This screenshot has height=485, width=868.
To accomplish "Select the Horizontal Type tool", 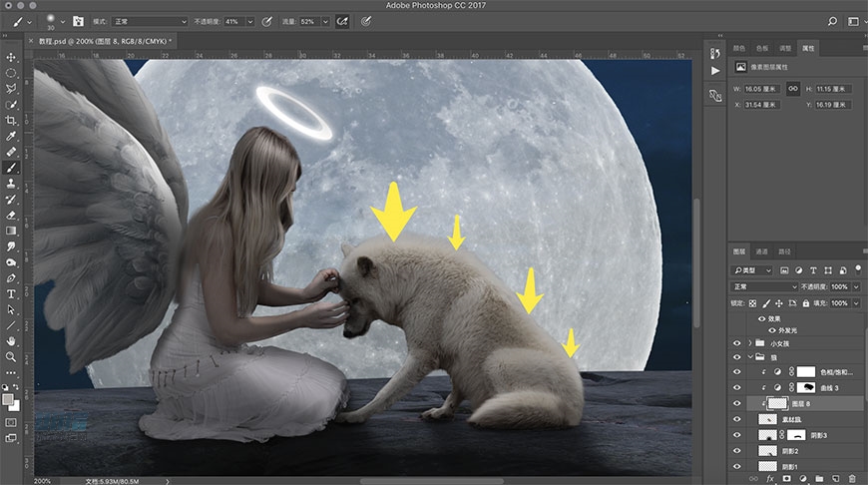I will pyautogui.click(x=11, y=293).
